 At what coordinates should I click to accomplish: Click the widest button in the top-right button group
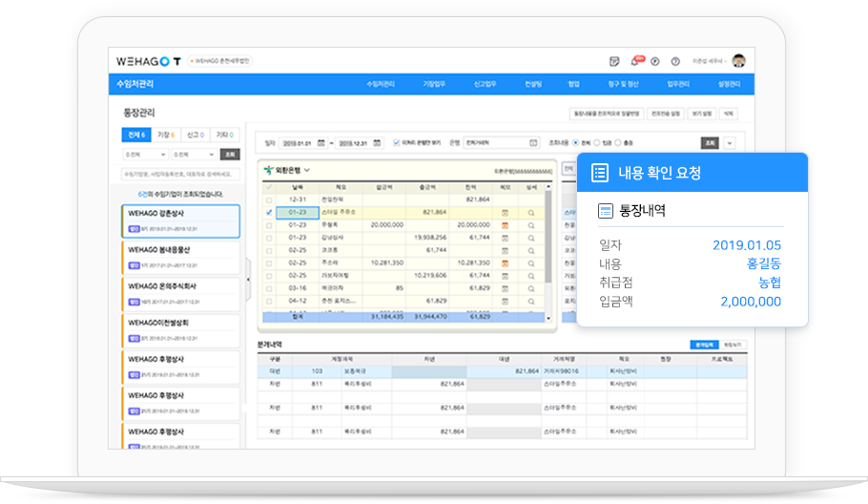click(x=607, y=114)
